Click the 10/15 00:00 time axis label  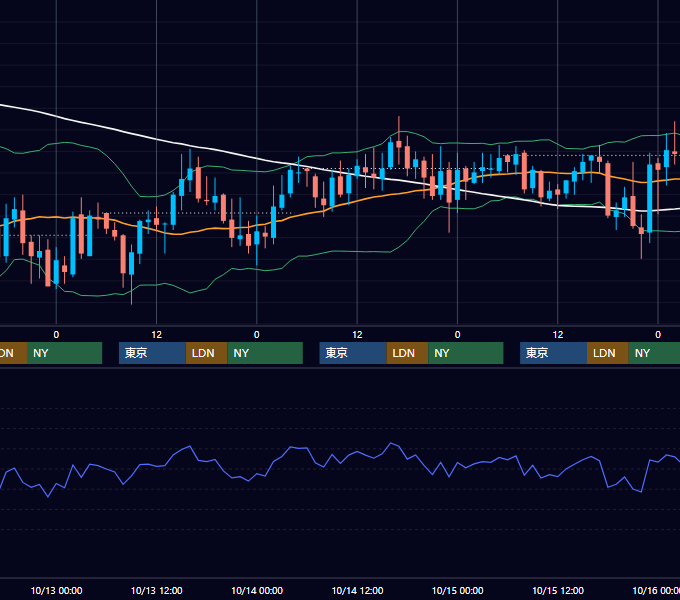(458, 590)
